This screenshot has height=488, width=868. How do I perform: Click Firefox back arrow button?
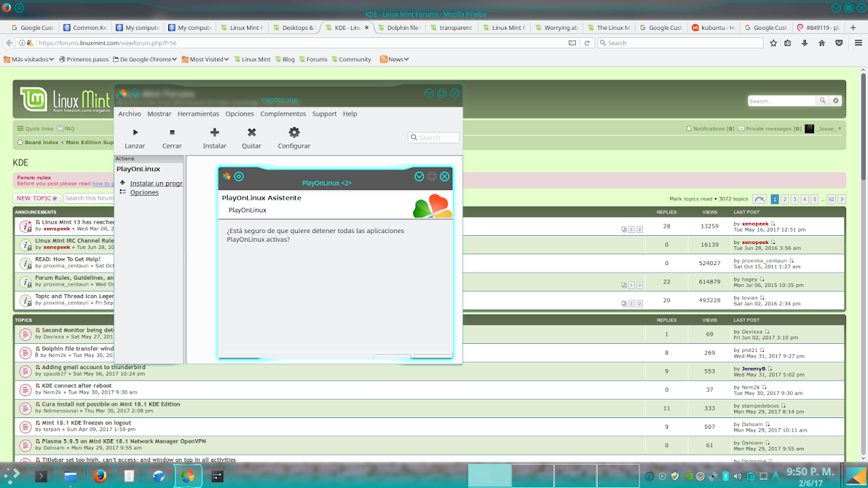point(9,43)
